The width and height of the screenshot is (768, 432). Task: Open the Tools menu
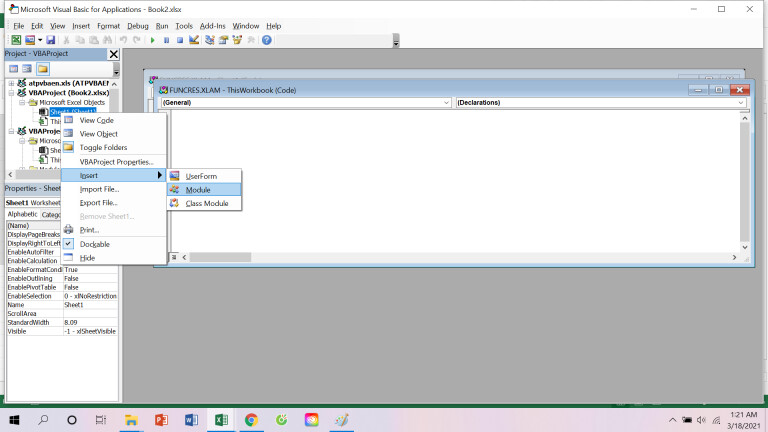(184, 26)
